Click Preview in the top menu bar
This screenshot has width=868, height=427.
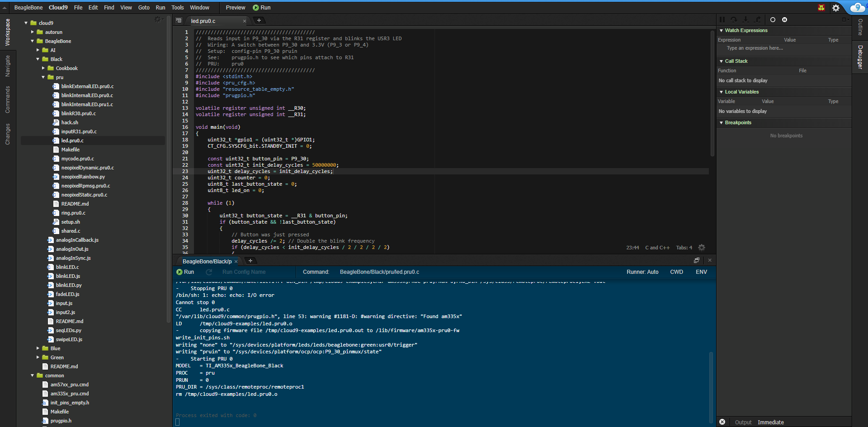tap(236, 8)
